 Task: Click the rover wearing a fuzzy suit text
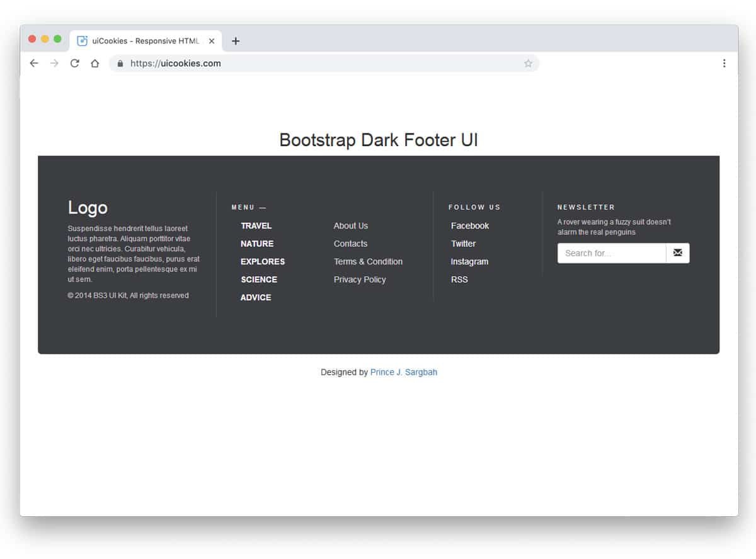(x=614, y=227)
